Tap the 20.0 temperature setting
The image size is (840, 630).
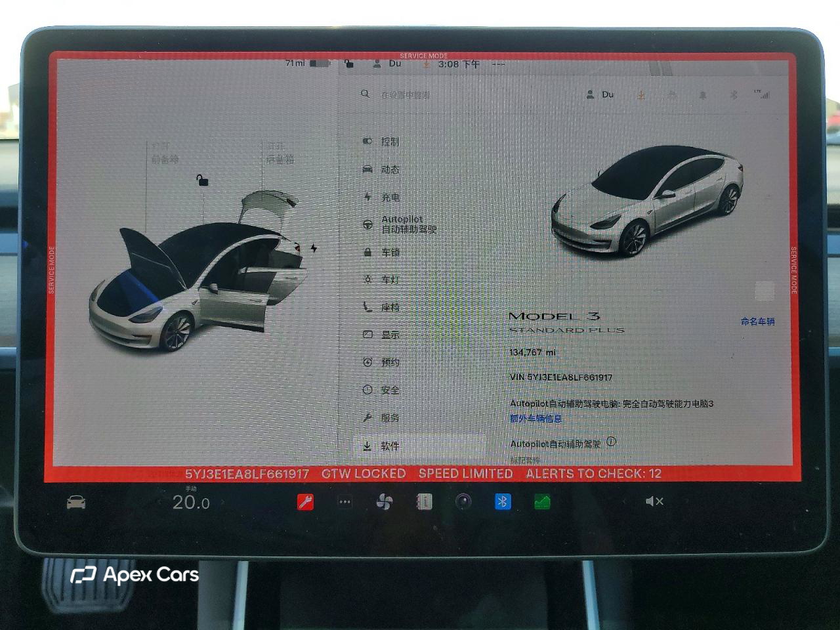[x=191, y=503]
